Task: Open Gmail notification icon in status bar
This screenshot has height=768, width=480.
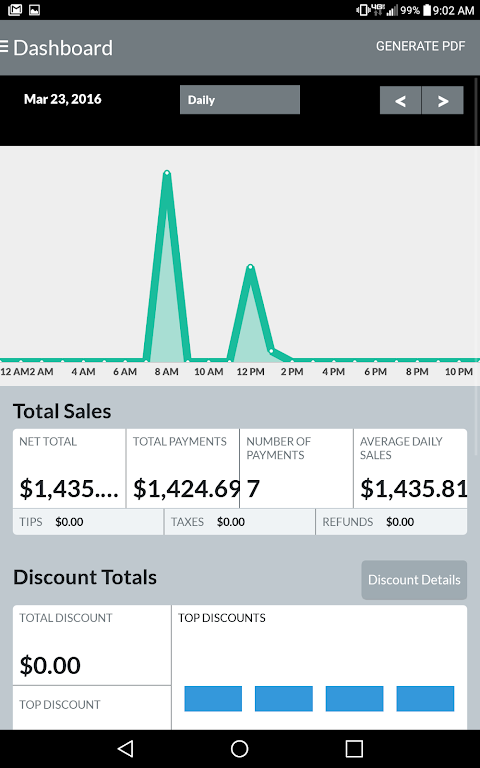Action: click(15, 9)
